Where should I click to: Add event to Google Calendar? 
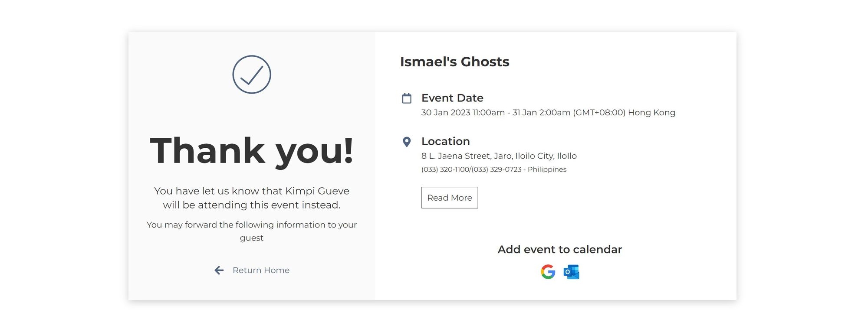[548, 272]
